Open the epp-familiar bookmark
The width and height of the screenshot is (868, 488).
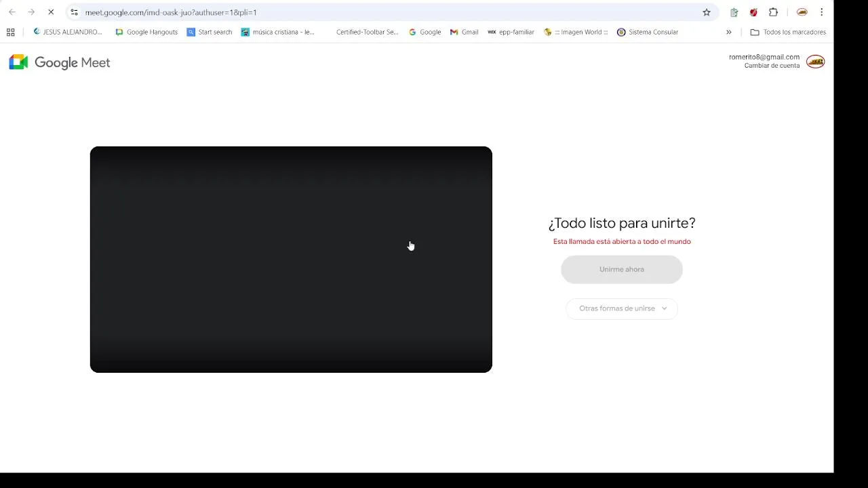[x=511, y=32]
